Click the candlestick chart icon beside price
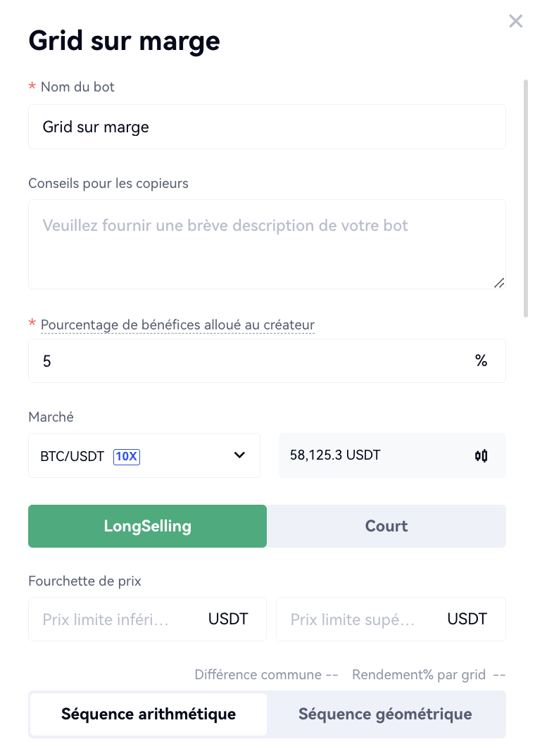This screenshot has height=756, width=535. (481, 455)
